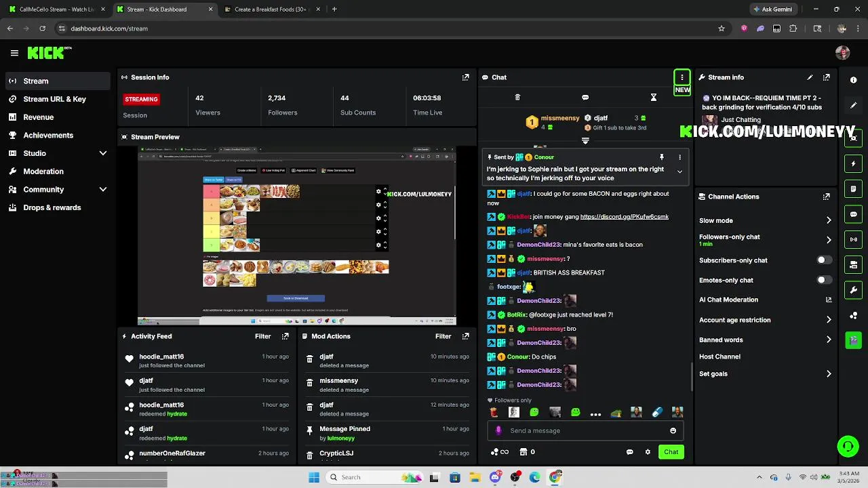The width and height of the screenshot is (868, 488).
Task: Pop out the Stream info panel
Action: 826,77
